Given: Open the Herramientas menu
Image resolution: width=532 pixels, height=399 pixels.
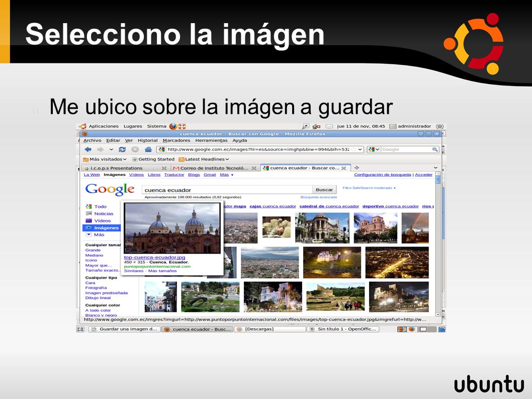Looking at the screenshot, I should pos(211,140).
